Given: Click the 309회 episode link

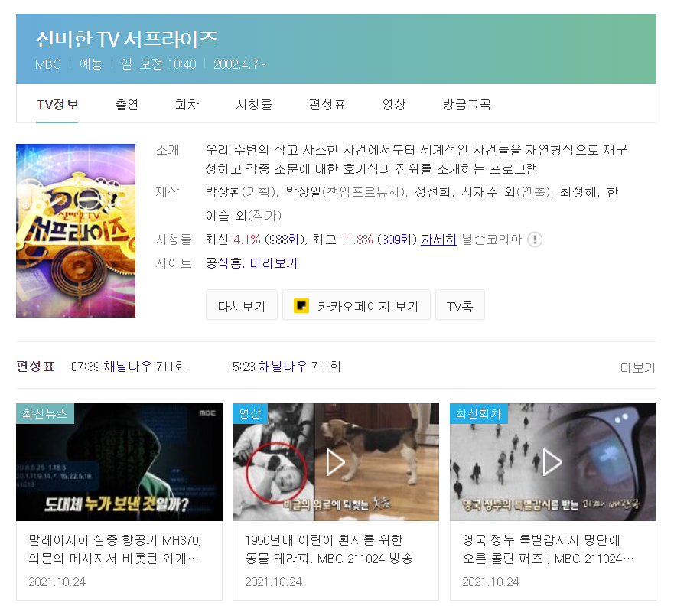Looking at the screenshot, I should pyautogui.click(x=396, y=240).
